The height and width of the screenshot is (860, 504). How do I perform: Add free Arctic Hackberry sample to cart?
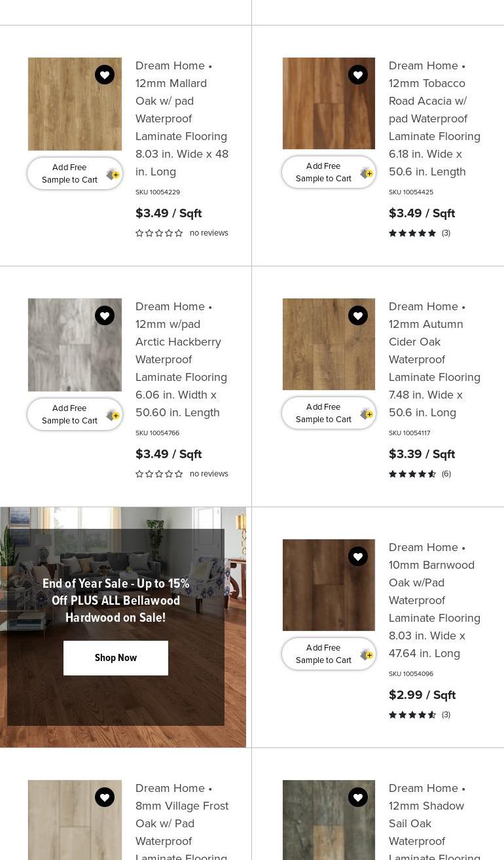(x=75, y=414)
